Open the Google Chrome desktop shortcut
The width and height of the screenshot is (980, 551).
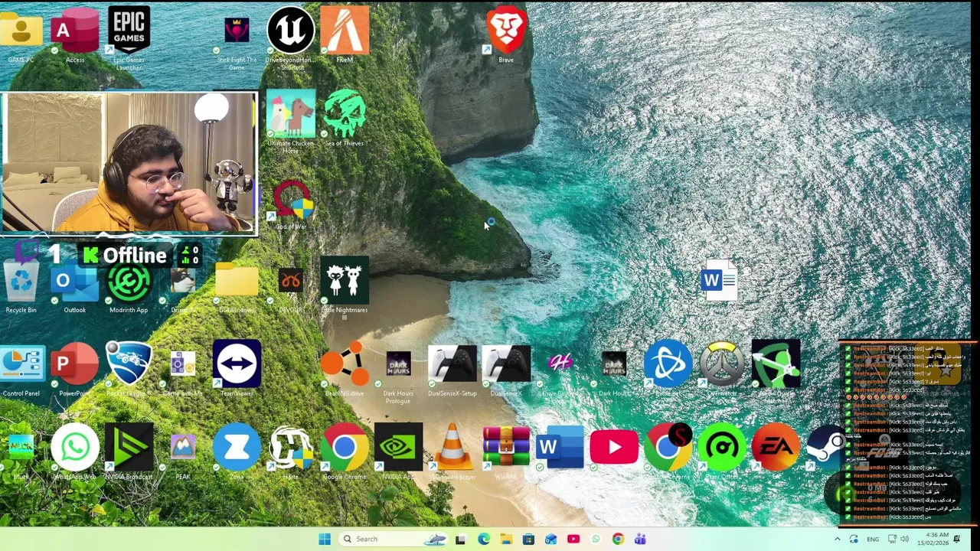click(x=345, y=448)
